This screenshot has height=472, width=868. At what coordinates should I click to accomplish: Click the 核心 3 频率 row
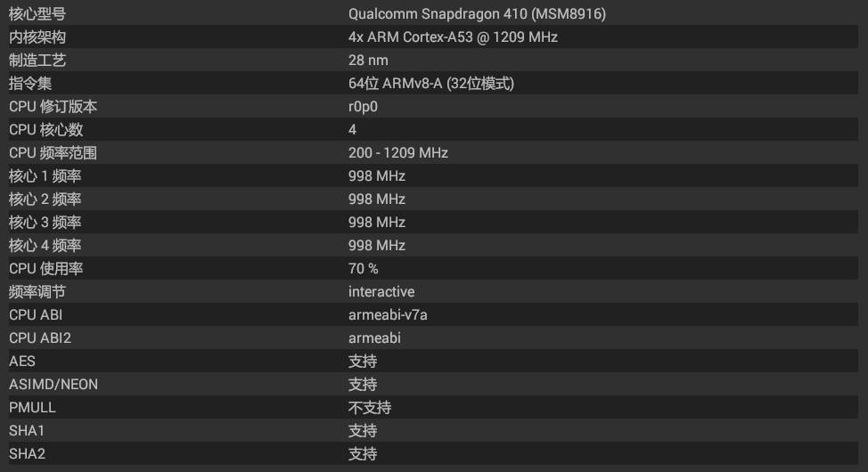tap(434, 223)
